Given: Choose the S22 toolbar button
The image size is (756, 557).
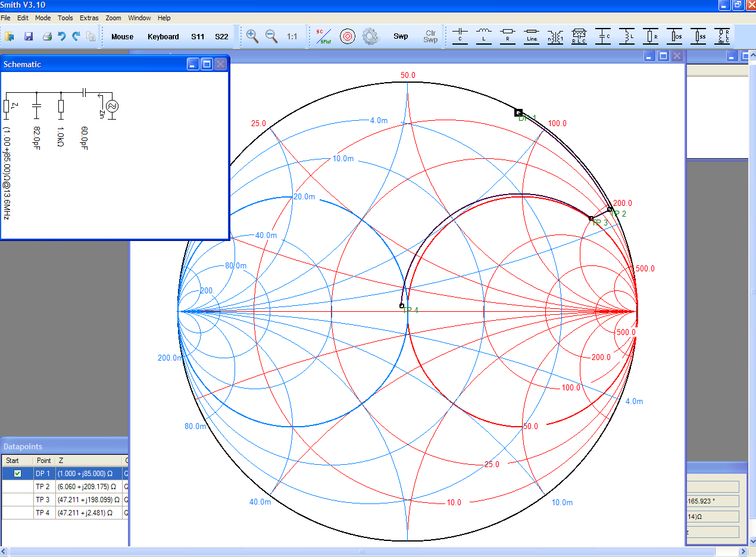Looking at the screenshot, I should tap(221, 37).
